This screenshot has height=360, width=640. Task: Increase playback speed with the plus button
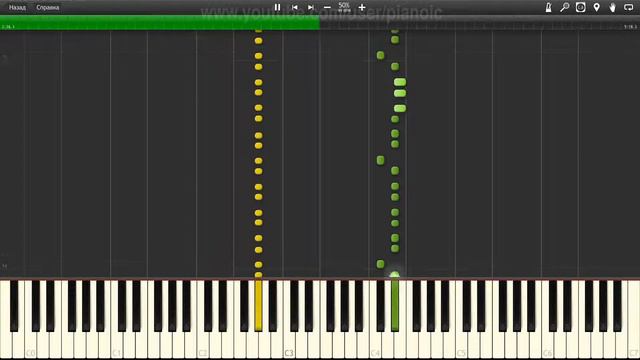coord(362,7)
